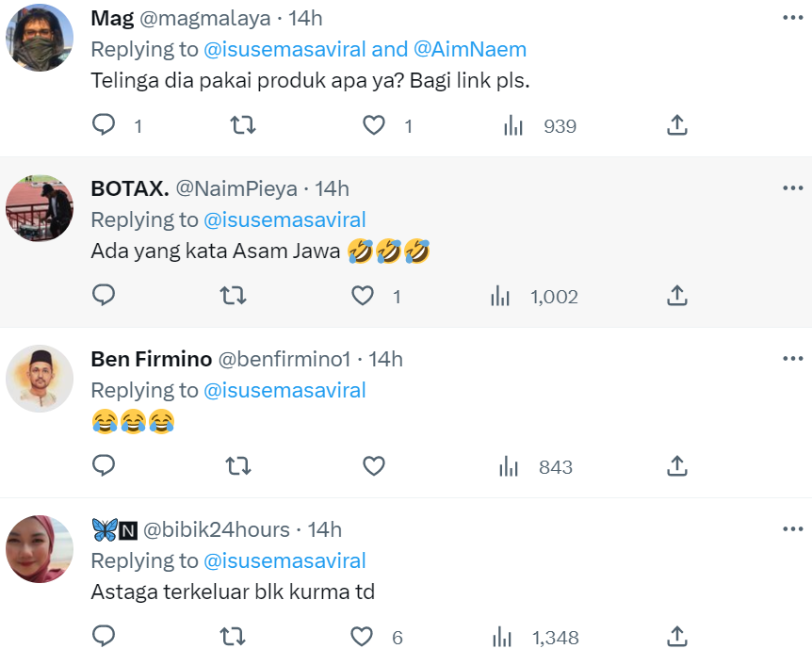Retweet Ben Firmino's emoji reply
Viewport: 812px width, 665px height.
[x=239, y=466]
